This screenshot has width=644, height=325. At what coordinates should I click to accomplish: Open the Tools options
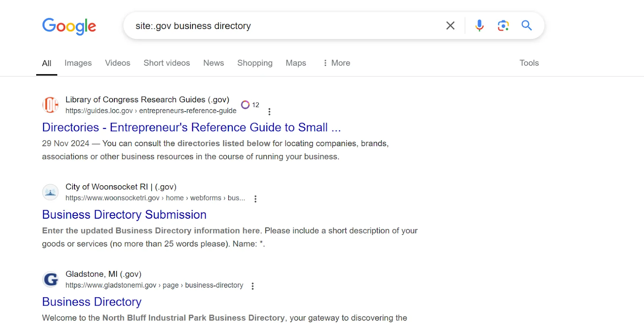[529, 63]
